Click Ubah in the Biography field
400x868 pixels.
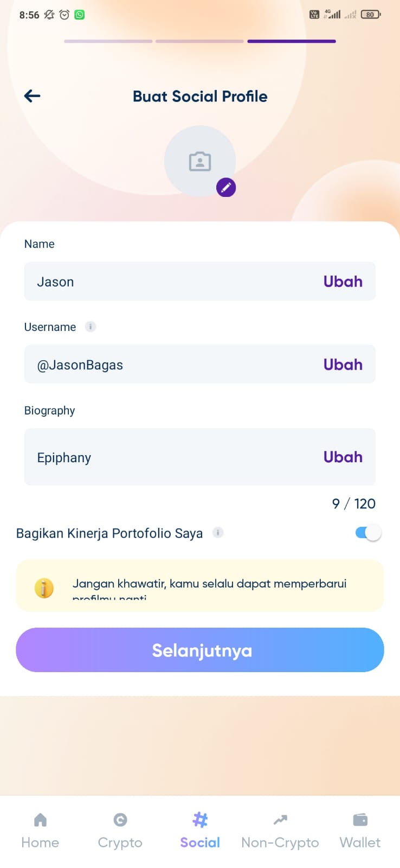pyautogui.click(x=343, y=457)
